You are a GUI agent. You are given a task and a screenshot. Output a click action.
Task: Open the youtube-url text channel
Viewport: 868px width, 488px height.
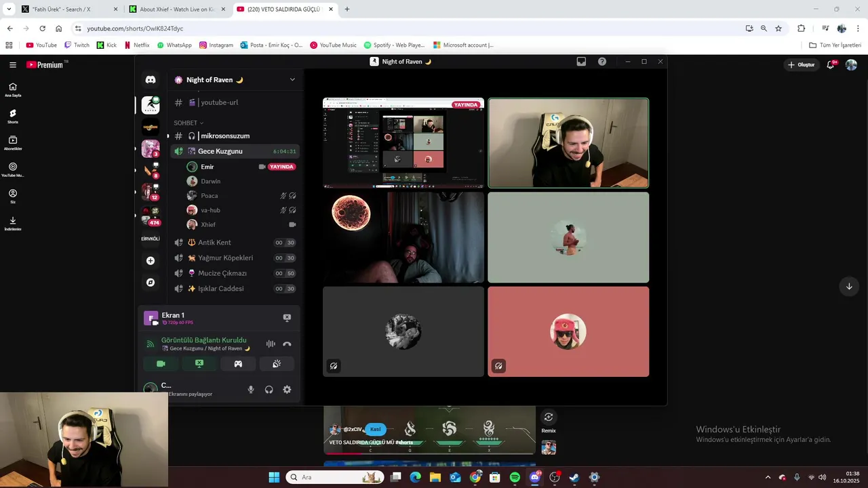(235, 102)
